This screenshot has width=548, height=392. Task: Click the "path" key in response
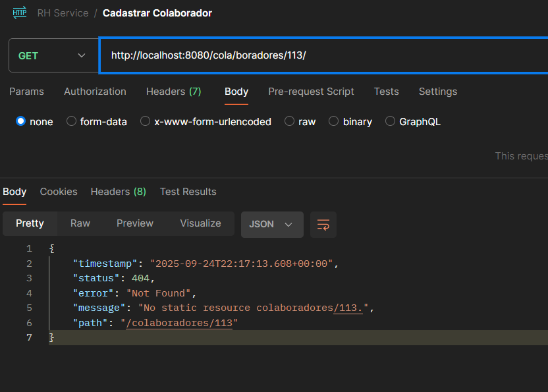click(90, 323)
